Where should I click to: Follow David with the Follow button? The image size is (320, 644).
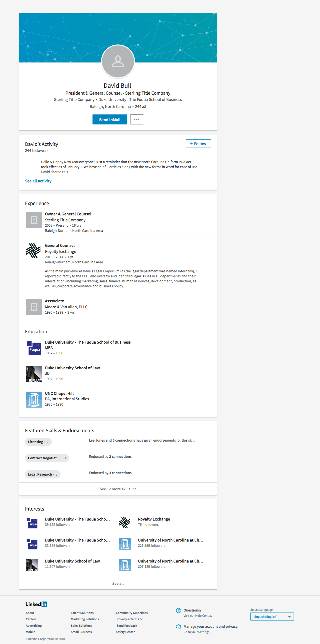(x=198, y=144)
